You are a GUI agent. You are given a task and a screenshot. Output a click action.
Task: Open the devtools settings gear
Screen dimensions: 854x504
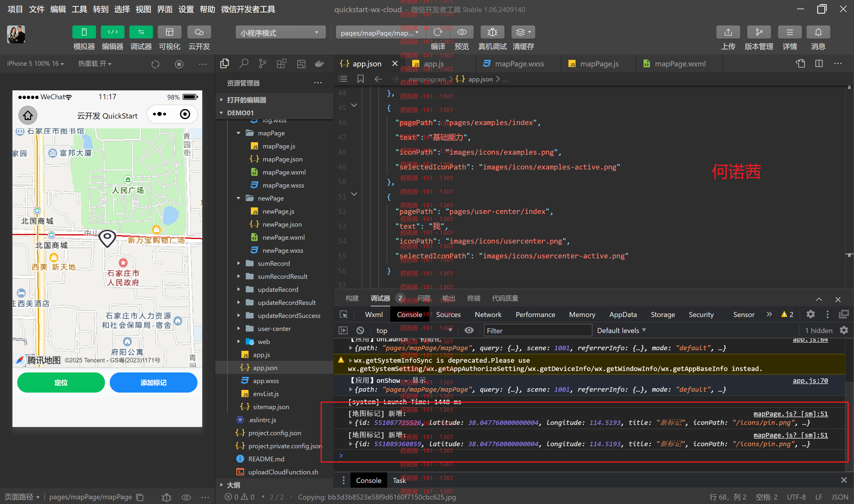click(x=810, y=314)
